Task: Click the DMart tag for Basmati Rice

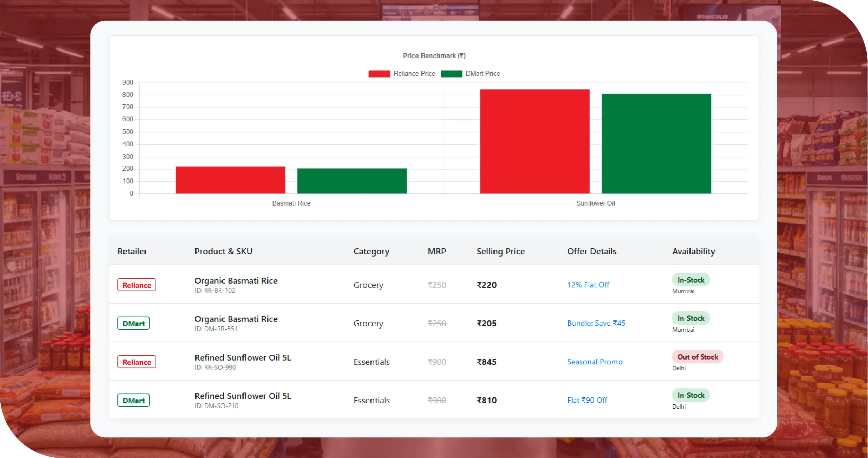Action: click(133, 323)
